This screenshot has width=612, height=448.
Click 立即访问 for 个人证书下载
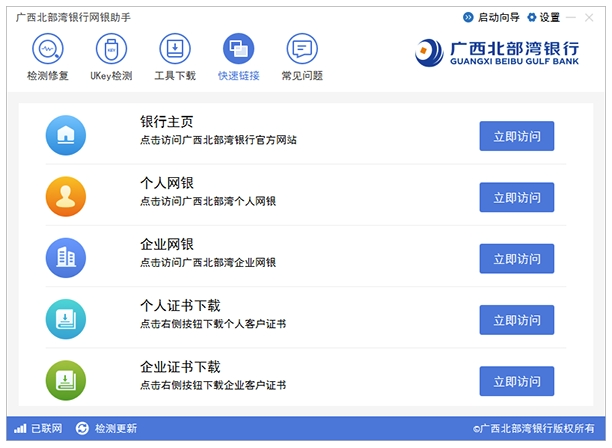pyautogui.click(x=517, y=320)
